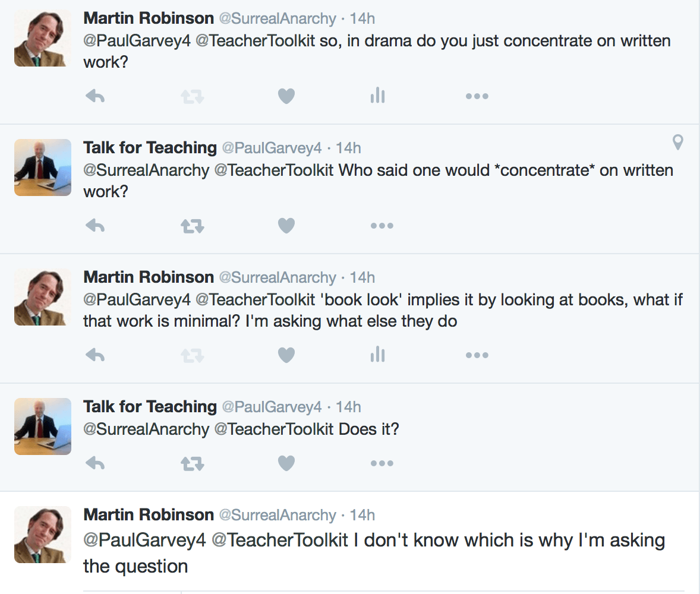Retweet Talk for Teaching's *concentrate* tweet
Viewport: 700px width, 594px height.
tap(191, 225)
